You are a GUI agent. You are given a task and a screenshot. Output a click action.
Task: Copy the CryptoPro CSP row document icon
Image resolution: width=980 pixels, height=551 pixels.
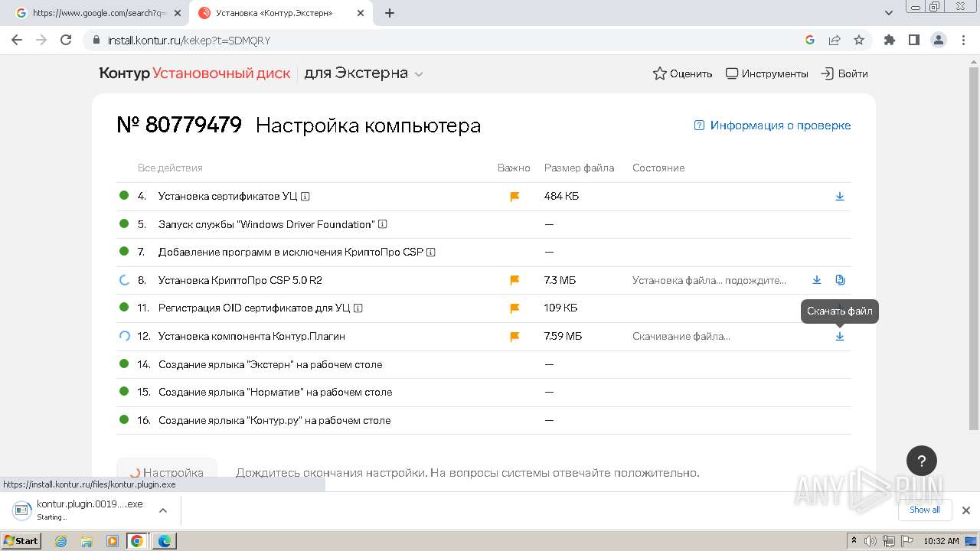point(840,280)
